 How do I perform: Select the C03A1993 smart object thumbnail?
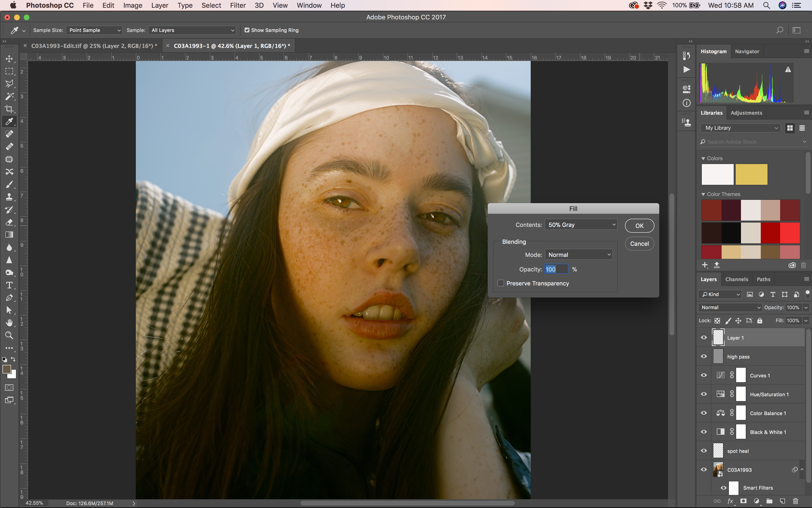718,469
